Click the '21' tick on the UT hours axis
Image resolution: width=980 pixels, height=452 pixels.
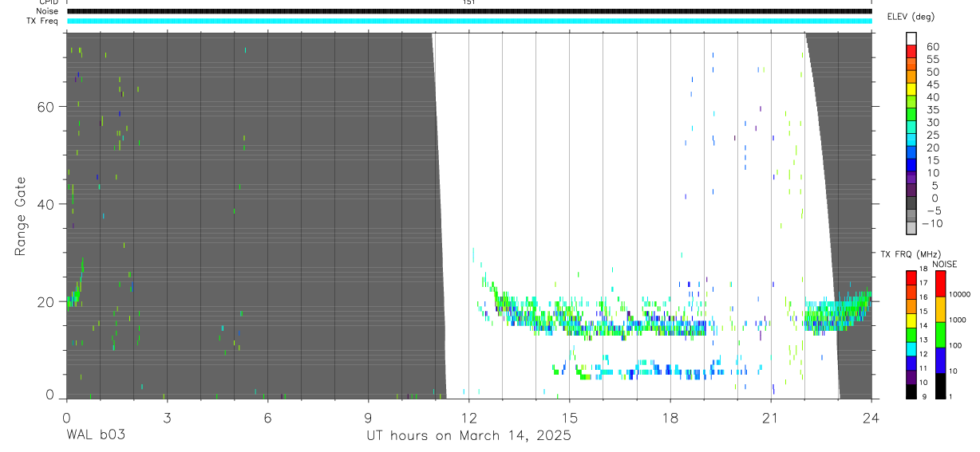[x=771, y=418]
